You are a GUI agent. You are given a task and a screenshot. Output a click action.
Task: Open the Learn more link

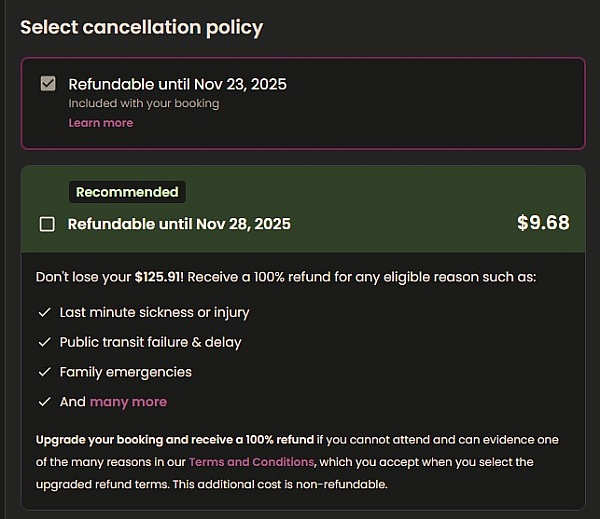[100, 123]
